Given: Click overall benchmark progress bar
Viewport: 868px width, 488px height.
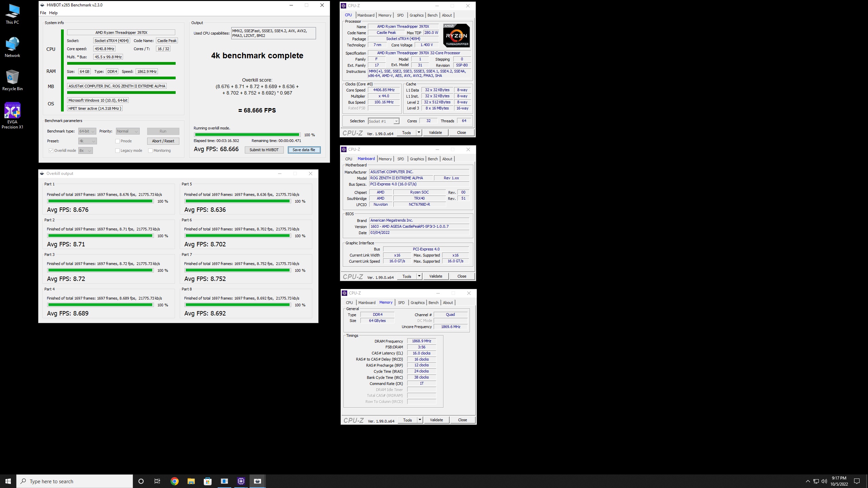Looking at the screenshot, I should [x=247, y=135].
